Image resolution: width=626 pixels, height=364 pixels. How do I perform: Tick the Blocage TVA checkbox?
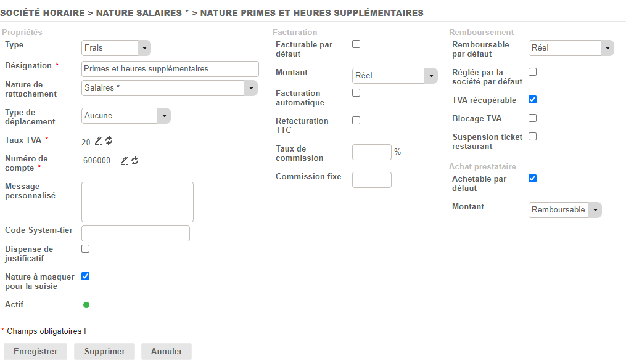coord(533,118)
